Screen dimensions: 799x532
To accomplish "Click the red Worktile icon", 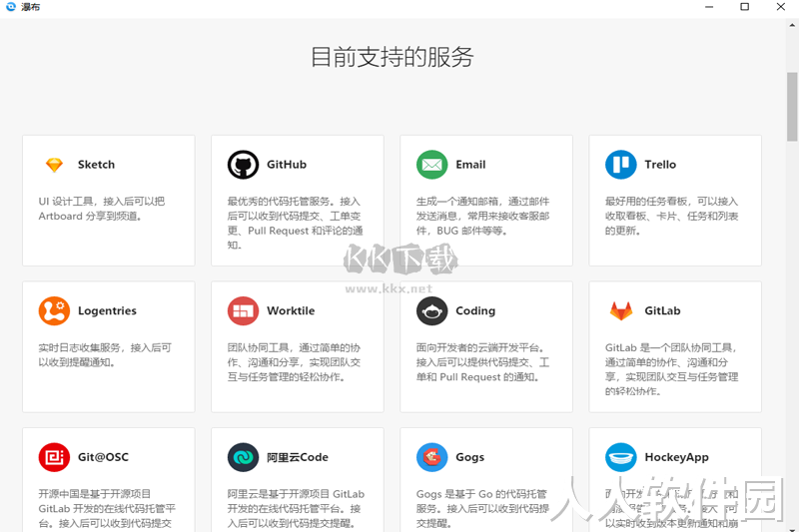I will point(243,310).
